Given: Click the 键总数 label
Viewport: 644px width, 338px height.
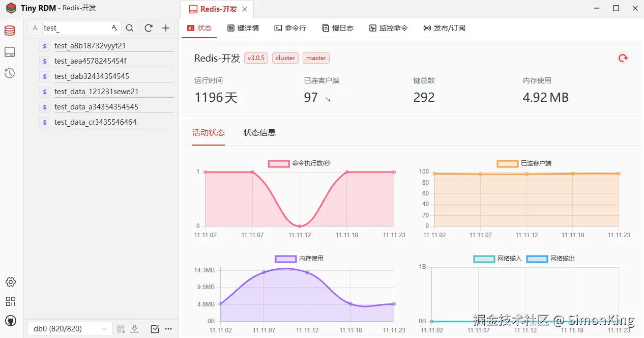Looking at the screenshot, I should pyautogui.click(x=424, y=80).
